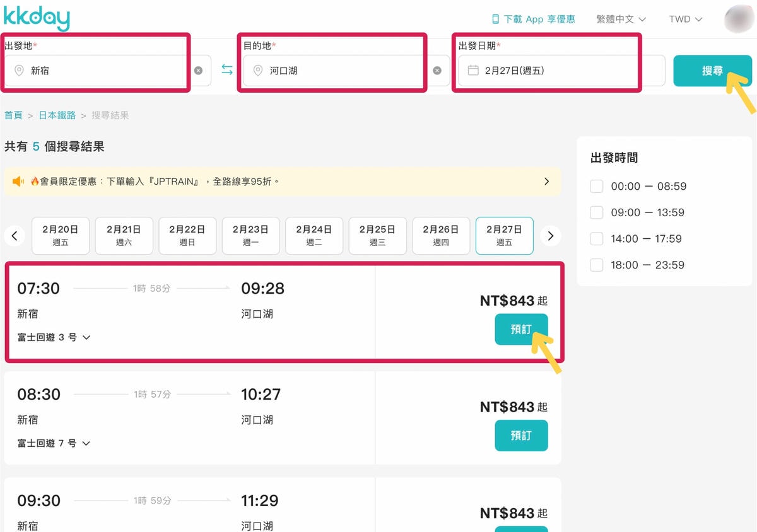Click the KKday logo
757x532 pixels.
click(37, 19)
